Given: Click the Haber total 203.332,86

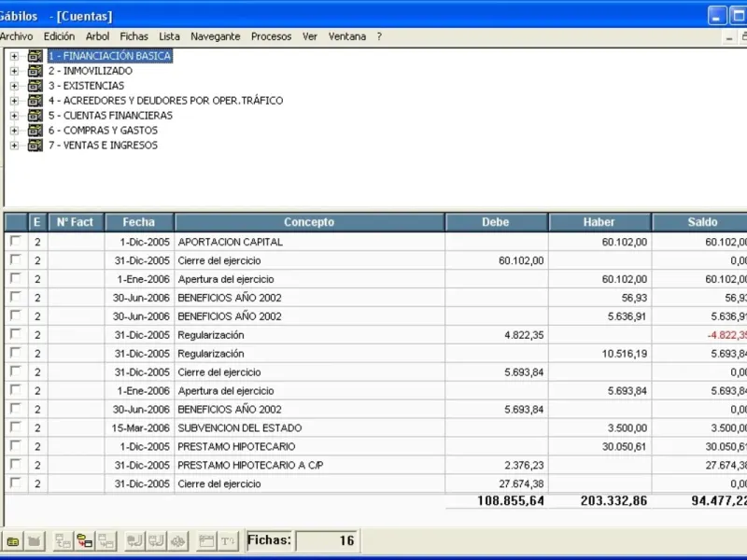Looking at the screenshot, I should click(x=613, y=501).
